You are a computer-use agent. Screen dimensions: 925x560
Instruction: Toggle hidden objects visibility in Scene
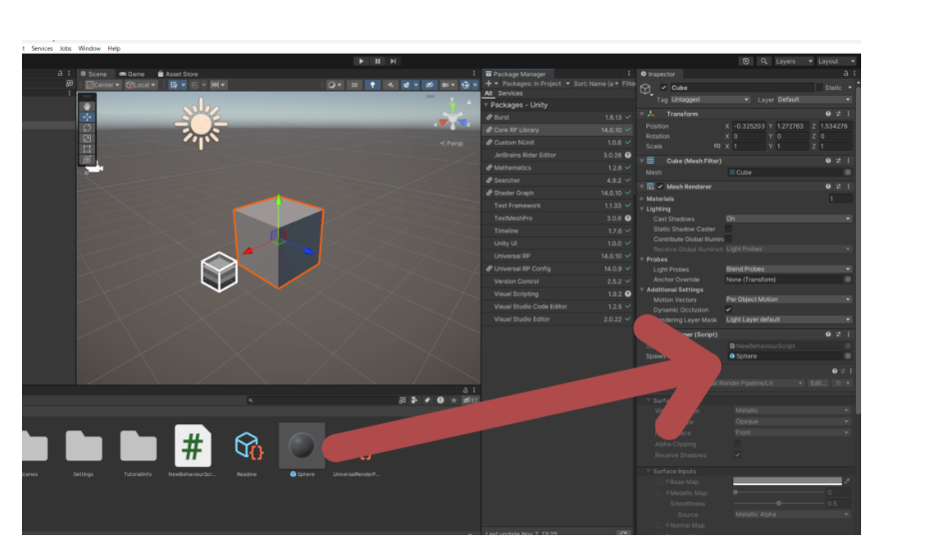(x=431, y=85)
